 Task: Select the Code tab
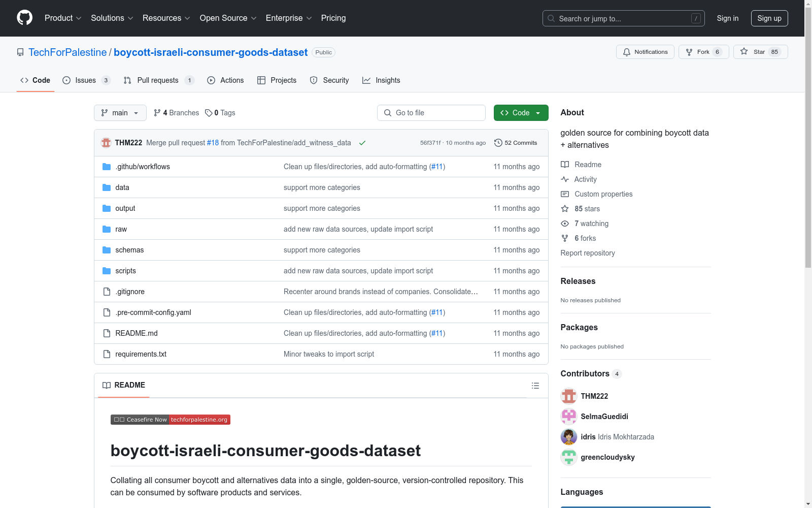pos(35,80)
